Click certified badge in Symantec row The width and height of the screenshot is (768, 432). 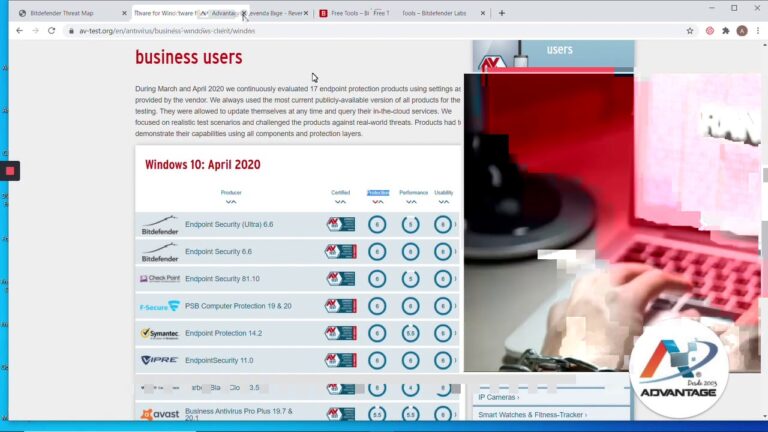[x=340, y=333]
